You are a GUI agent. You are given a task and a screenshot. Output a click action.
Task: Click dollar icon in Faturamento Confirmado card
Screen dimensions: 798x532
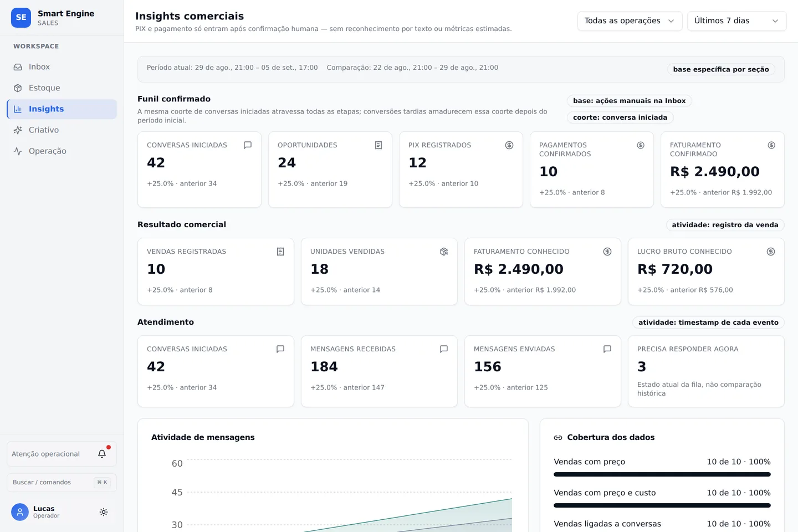(771, 145)
